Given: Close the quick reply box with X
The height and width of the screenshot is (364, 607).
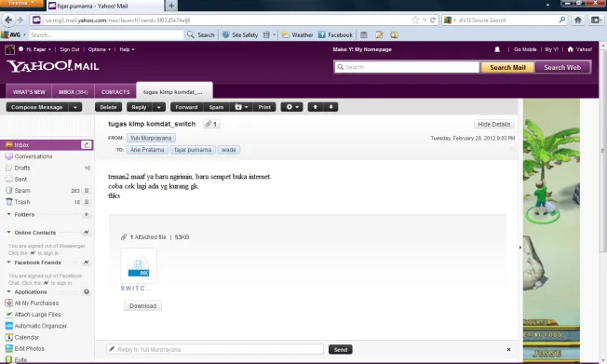Looking at the screenshot, I should [x=508, y=349].
